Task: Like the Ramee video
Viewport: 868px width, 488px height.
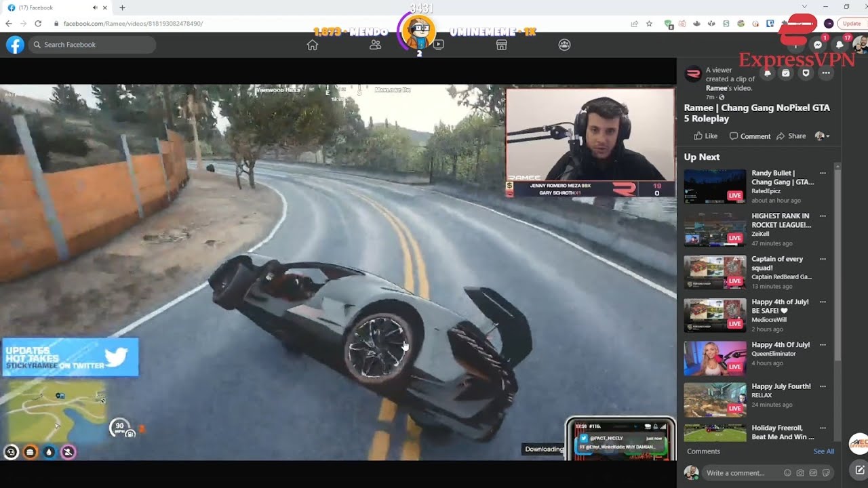Action: [x=705, y=136]
